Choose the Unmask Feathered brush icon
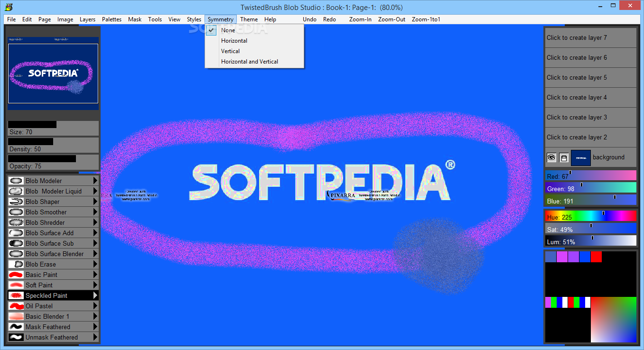This screenshot has height=350, width=644. (17, 337)
